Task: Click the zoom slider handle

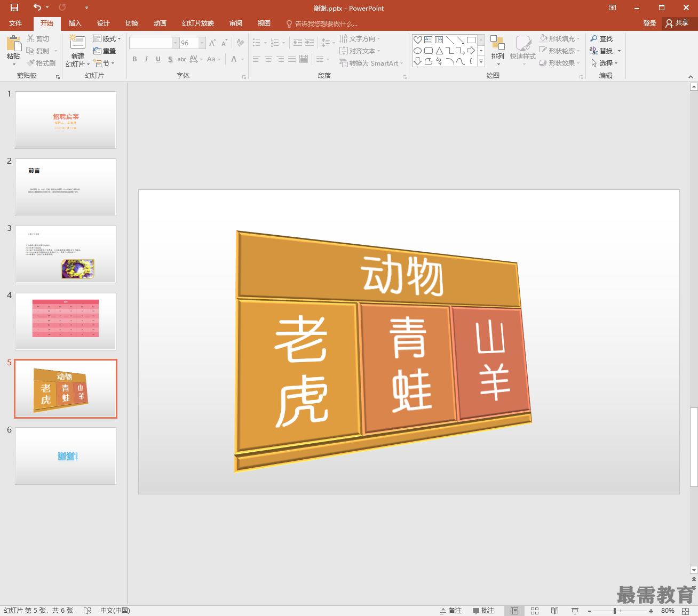Action: coord(615,611)
